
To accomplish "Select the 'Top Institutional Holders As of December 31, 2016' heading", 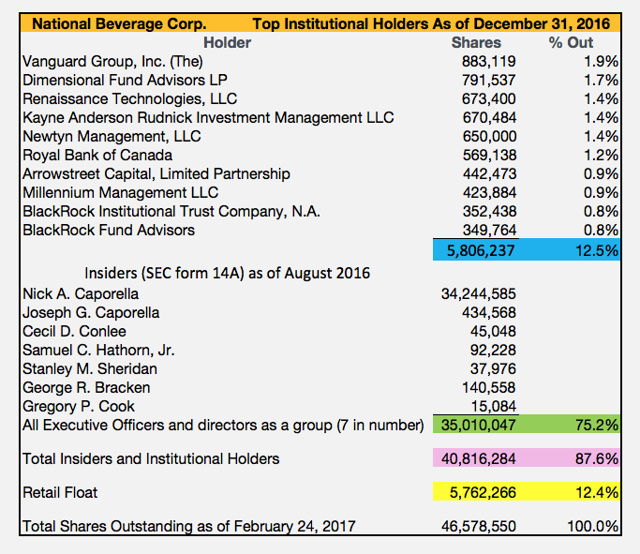I will pyautogui.click(x=431, y=24).
